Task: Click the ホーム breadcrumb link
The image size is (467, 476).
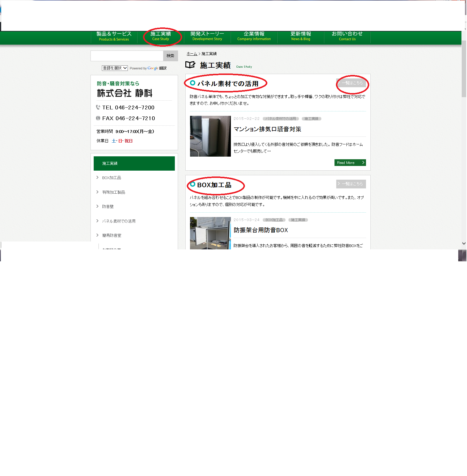Action: pyautogui.click(x=192, y=54)
